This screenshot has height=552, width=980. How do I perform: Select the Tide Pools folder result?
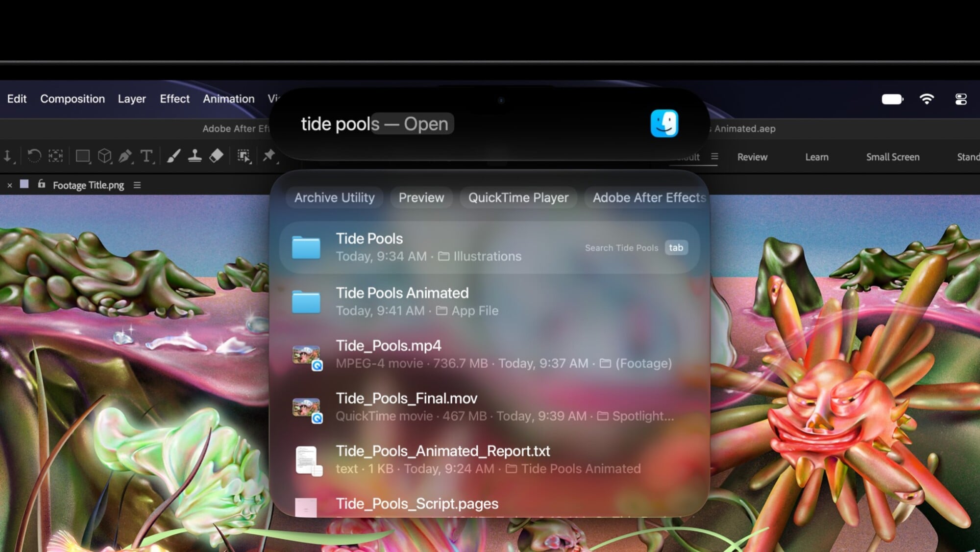pyautogui.click(x=489, y=247)
